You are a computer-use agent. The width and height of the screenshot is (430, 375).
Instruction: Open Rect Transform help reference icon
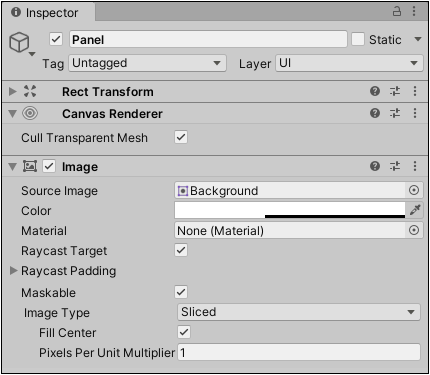[375, 91]
